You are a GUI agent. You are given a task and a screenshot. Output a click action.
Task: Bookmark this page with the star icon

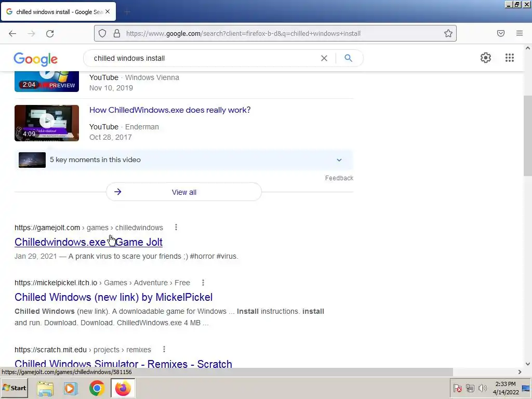tap(448, 33)
